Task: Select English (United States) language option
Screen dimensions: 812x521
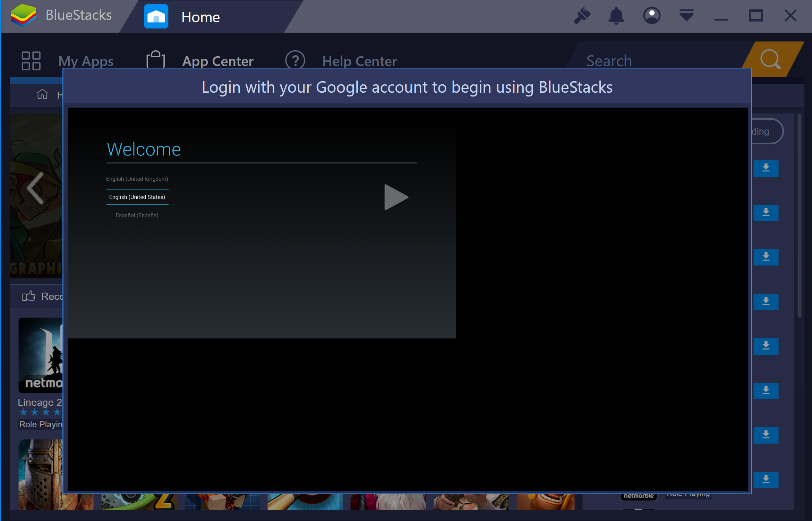Action: (137, 197)
